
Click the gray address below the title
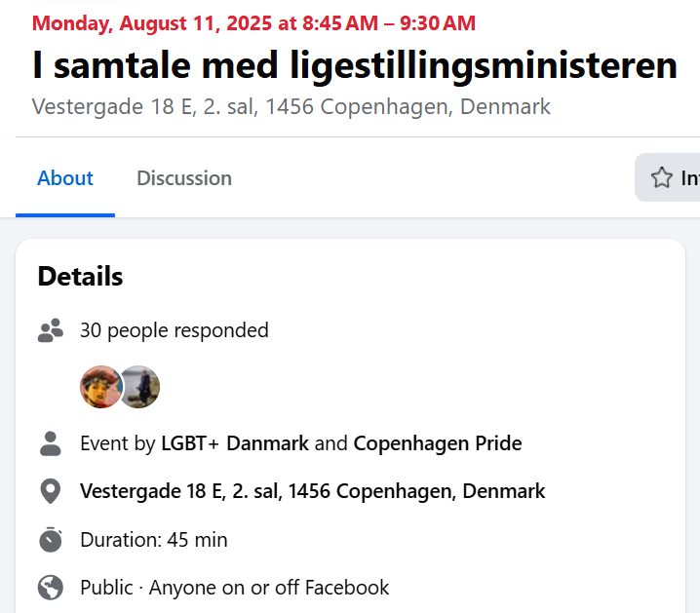tap(291, 106)
